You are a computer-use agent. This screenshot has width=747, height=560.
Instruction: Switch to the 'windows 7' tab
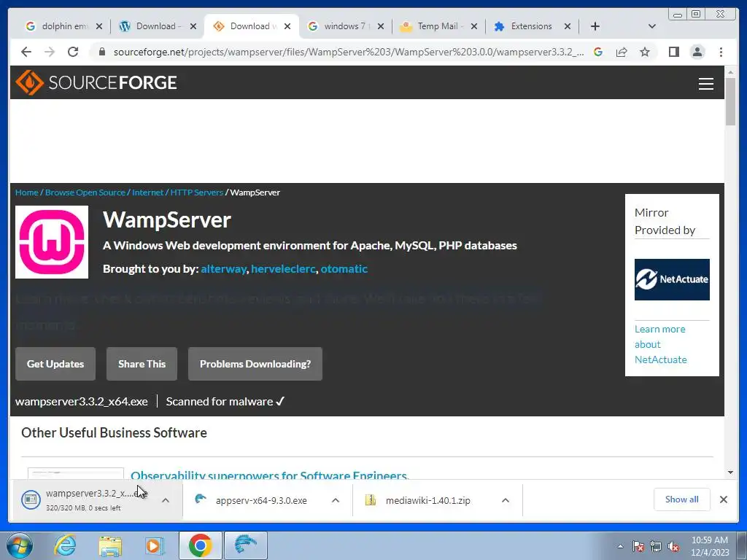pos(345,26)
